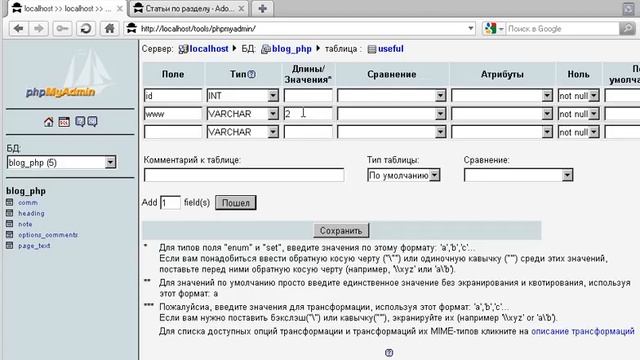Focus the Google search box
This screenshot has height=360, width=640.
point(562,29)
